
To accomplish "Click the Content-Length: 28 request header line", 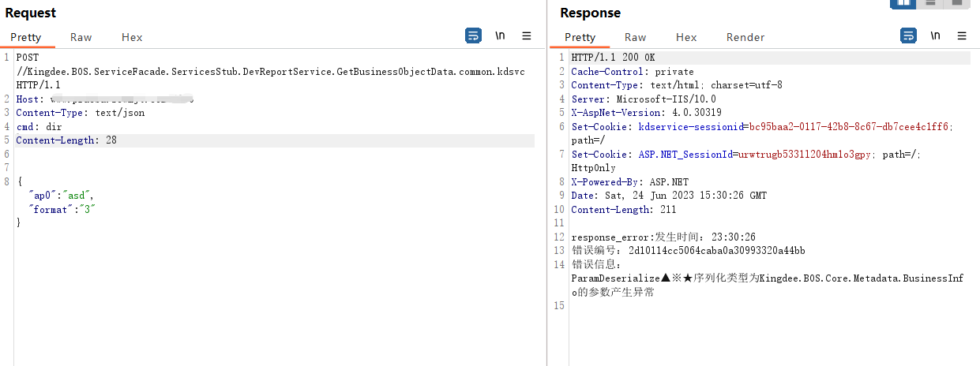I will (66, 140).
